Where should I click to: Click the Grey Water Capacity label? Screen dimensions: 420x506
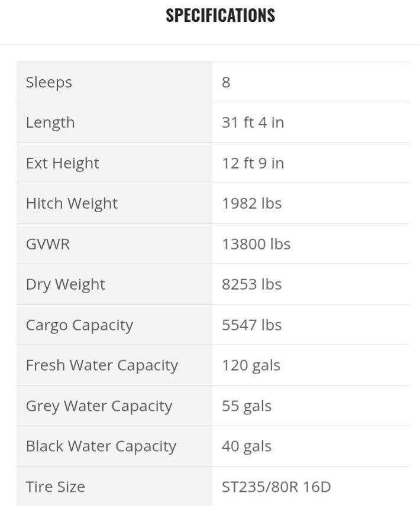(x=99, y=406)
